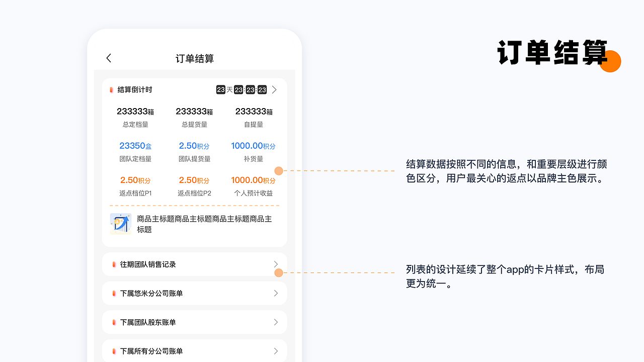This screenshot has height=362, width=644.
Task: Click the 结算倒计时 title
Action: (x=135, y=89)
